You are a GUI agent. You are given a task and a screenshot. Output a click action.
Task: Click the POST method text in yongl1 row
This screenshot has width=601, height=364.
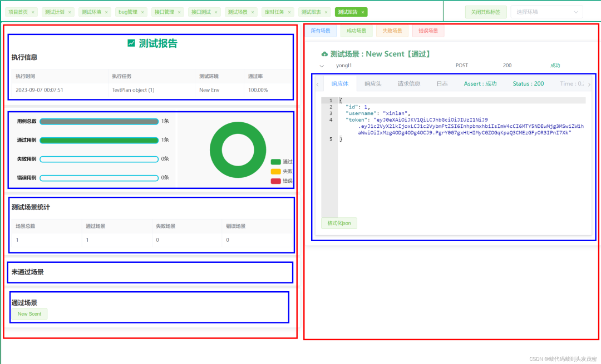[461, 66]
